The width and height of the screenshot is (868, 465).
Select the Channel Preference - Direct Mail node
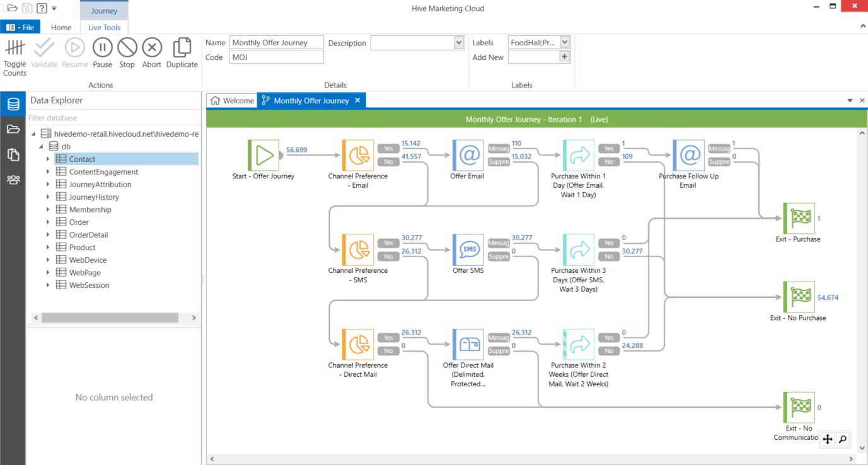[x=358, y=344]
